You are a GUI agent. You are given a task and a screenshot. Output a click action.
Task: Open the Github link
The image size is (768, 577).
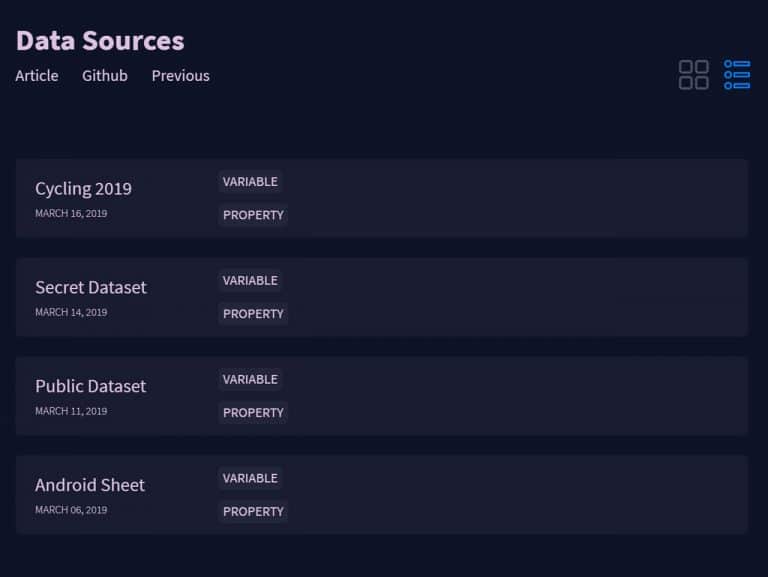point(105,76)
